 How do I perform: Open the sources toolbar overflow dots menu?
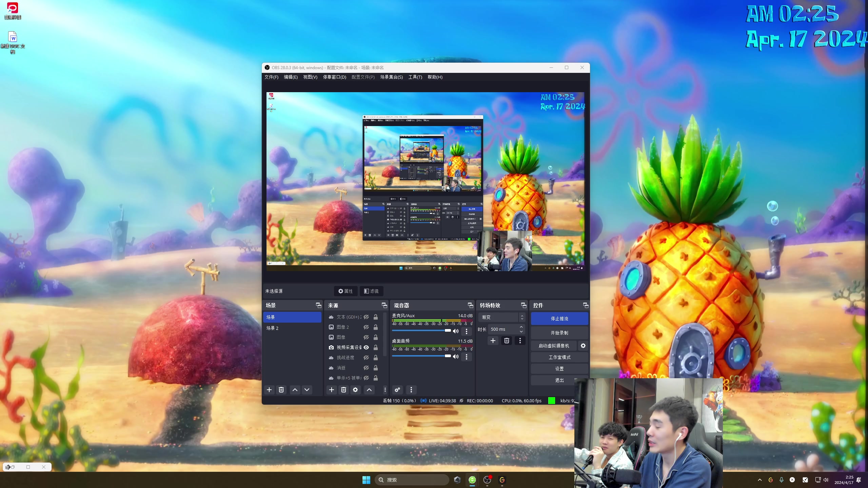pos(385,390)
